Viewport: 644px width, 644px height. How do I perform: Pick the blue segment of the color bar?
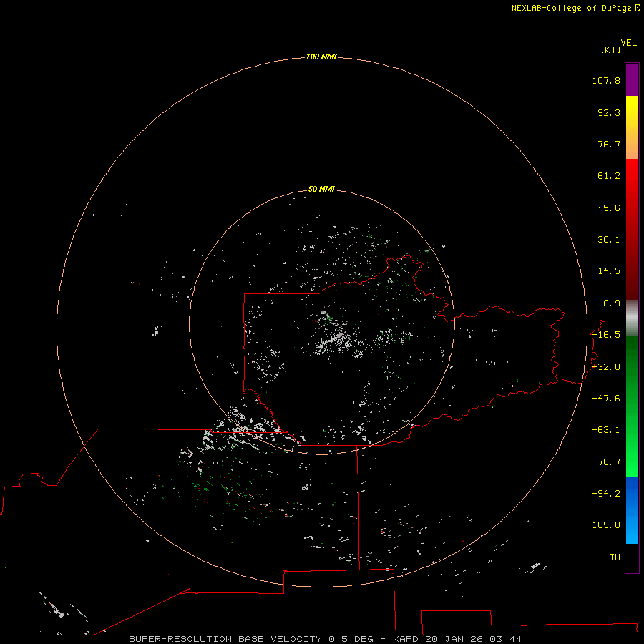point(632,510)
